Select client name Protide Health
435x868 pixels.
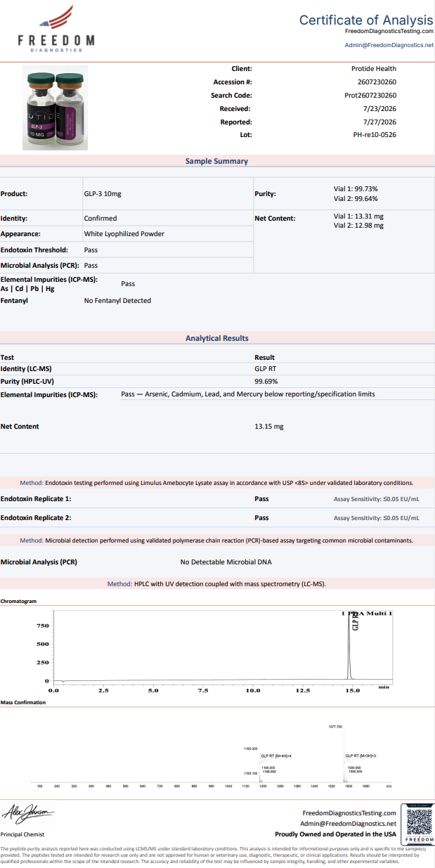pyautogui.click(x=373, y=69)
